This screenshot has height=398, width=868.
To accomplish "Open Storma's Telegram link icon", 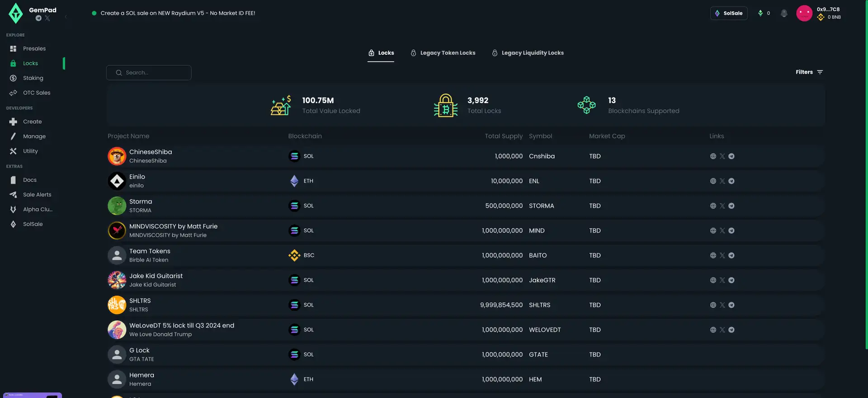I will coord(731,206).
